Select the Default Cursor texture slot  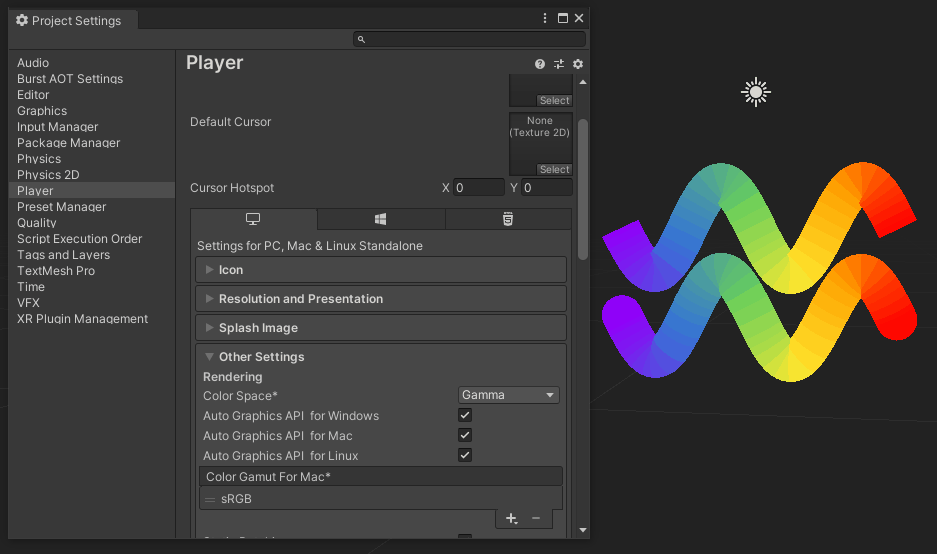click(x=541, y=144)
